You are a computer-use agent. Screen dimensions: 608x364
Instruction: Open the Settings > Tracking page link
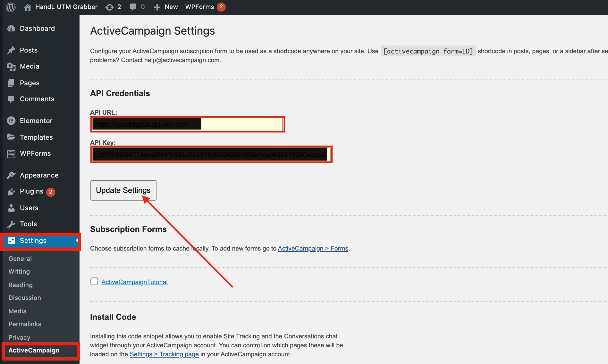164,354
